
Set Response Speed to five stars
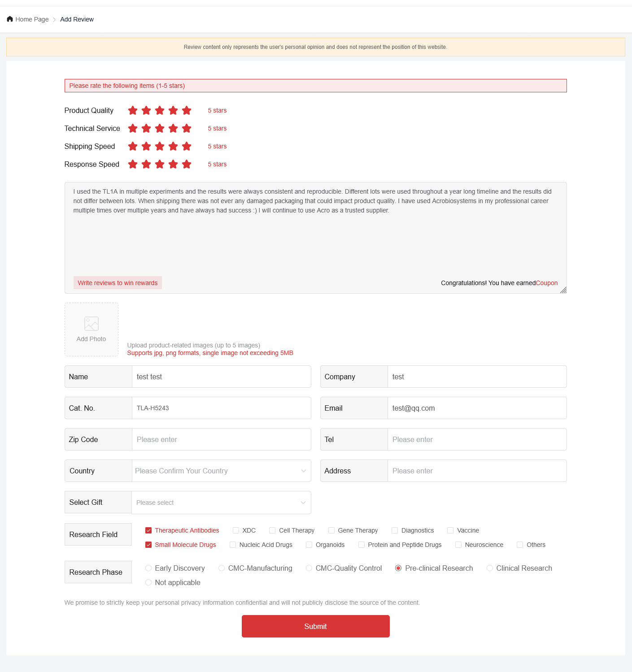coord(187,164)
